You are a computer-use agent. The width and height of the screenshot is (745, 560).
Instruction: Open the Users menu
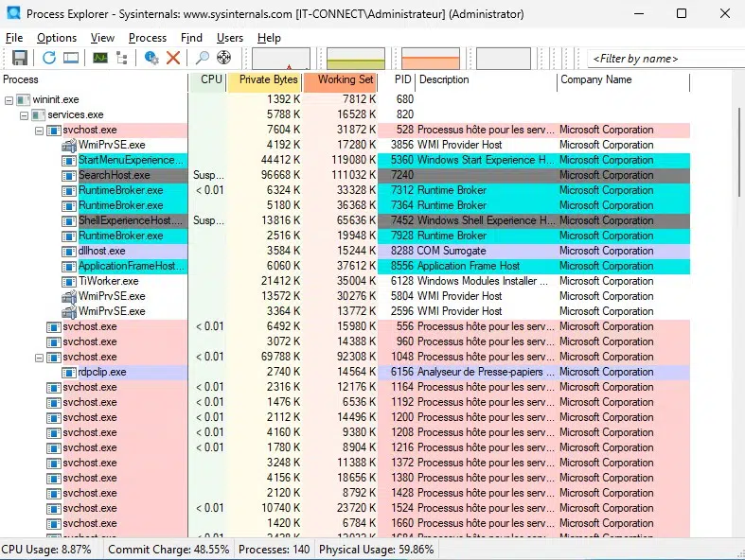pos(230,38)
